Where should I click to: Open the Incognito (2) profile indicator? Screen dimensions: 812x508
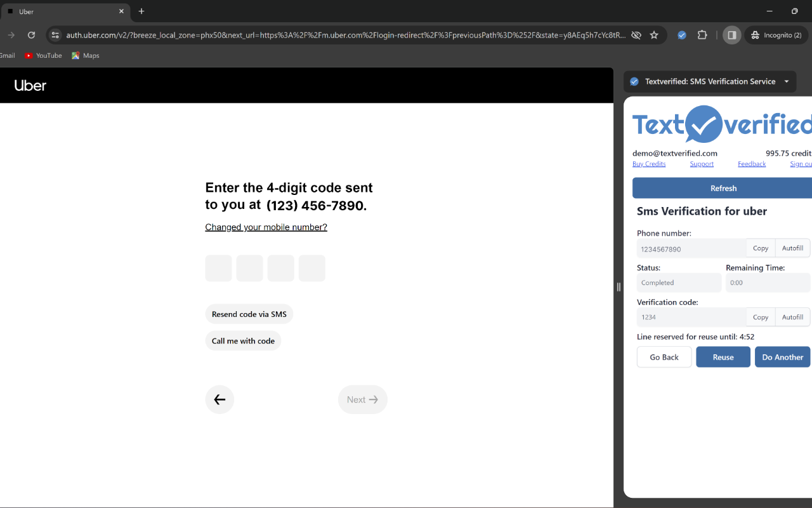click(x=777, y=35)
